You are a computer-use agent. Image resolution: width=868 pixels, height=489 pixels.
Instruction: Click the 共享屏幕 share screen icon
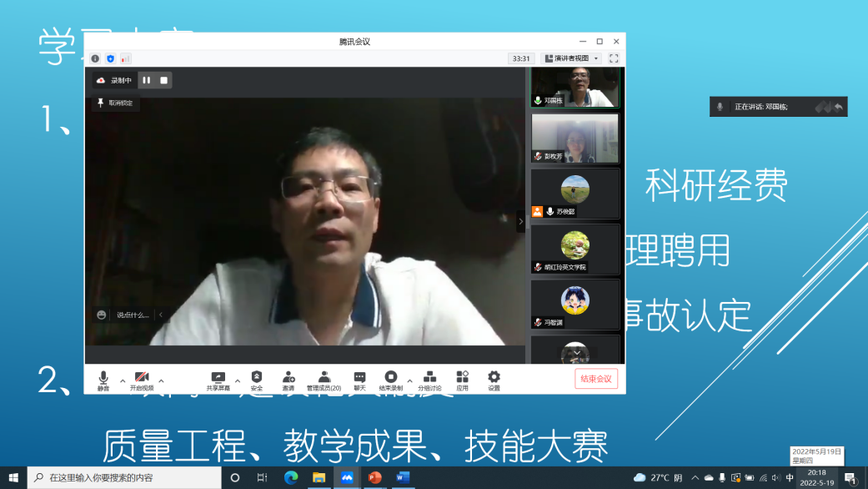[x=218, y=380]
